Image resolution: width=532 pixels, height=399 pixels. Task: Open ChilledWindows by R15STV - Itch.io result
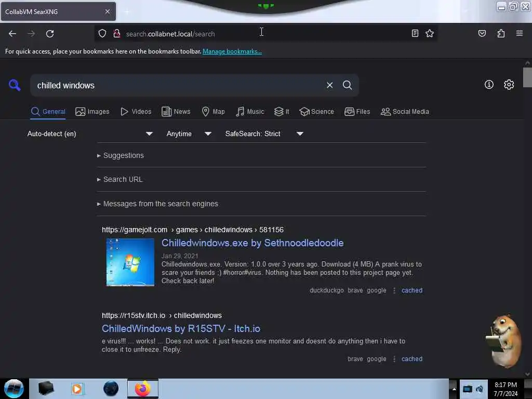pyautogui.click(x=181, y=328)
